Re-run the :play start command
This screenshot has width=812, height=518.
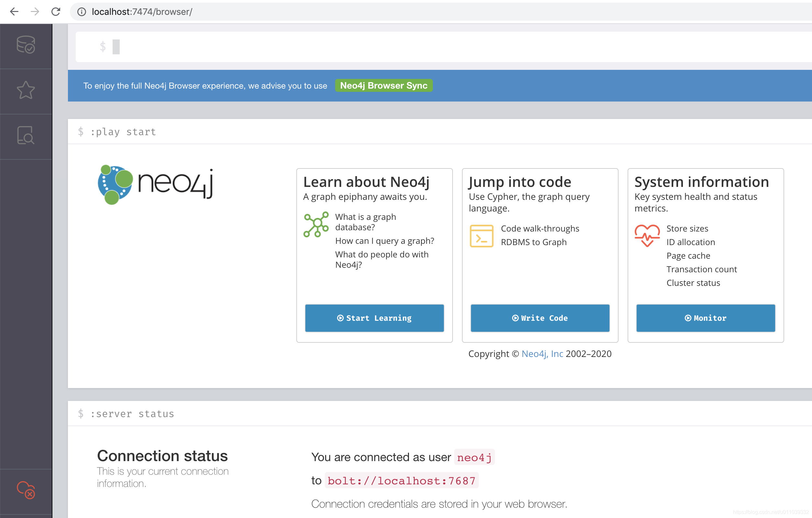(124, 131)
